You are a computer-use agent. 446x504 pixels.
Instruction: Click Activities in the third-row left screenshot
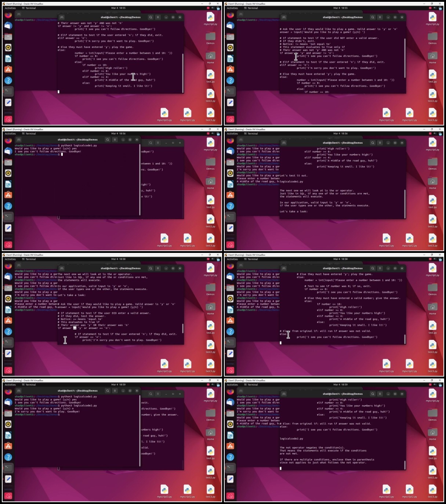[10, 259]
